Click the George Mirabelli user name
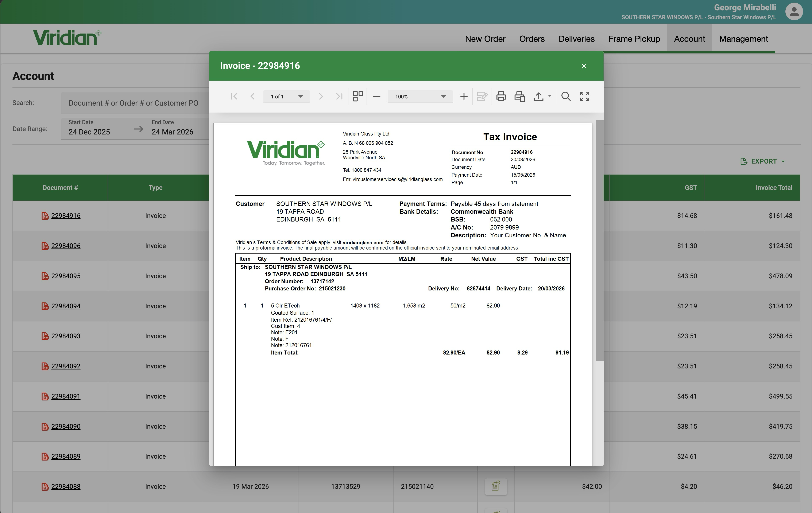Image resolution: width=812 pixels, height=513 pixels. pos(745,7)
